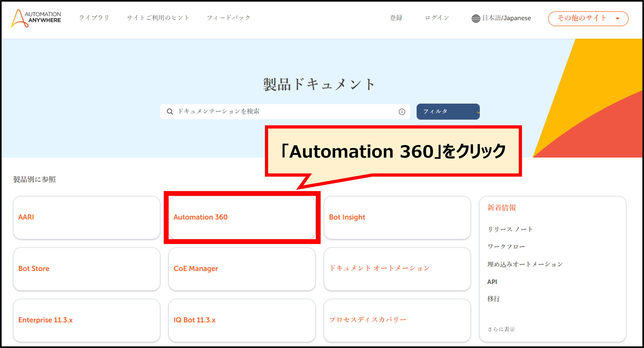The height and width of the screenshot is (348, 644).
Task: Click the Automation Anywhere logo
Action: point(36,18)
